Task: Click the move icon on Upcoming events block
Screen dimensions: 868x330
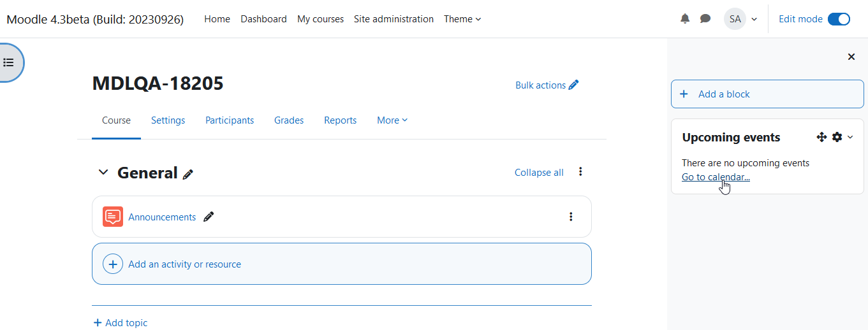Action: [821, 137]
